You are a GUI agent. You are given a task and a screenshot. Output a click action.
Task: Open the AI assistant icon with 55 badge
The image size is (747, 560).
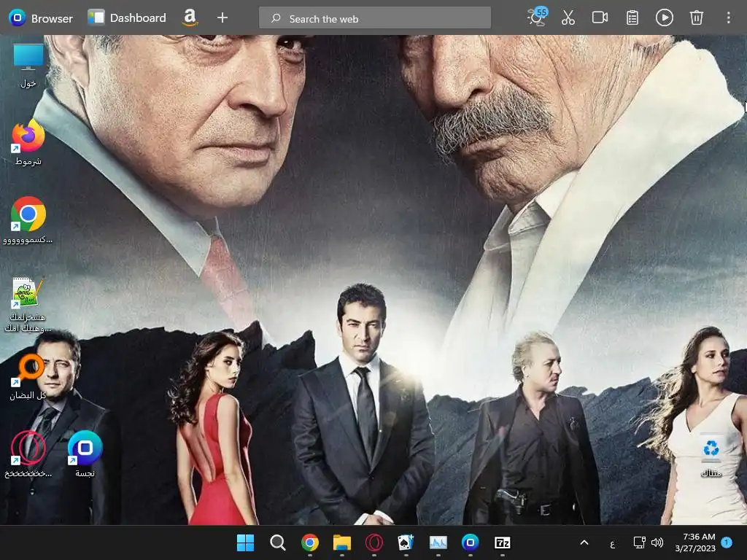[x=537, y=17]
